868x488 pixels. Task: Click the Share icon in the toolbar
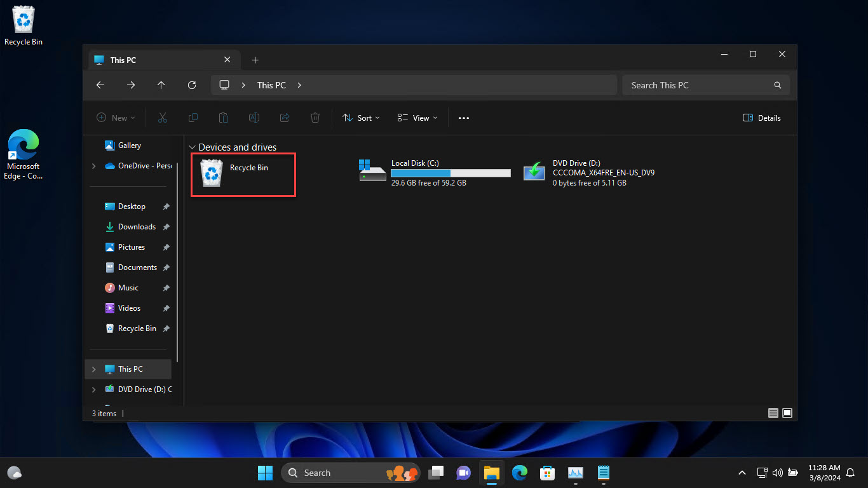tap(284, 118)
